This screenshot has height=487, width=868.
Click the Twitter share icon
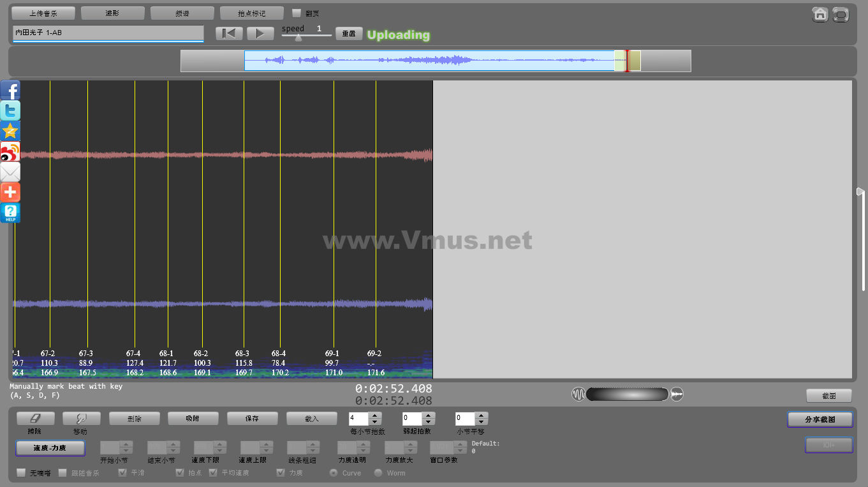point(10,110)
